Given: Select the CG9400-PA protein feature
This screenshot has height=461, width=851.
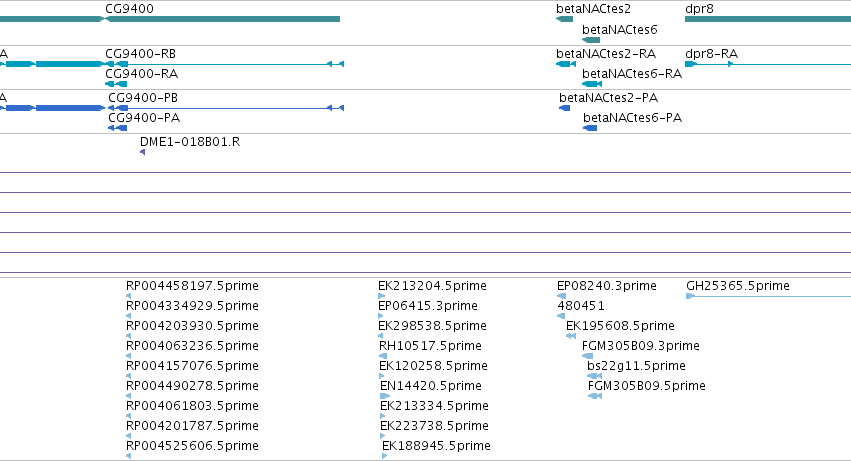Looking at the screenshot, I should click(x=118, y=128).
